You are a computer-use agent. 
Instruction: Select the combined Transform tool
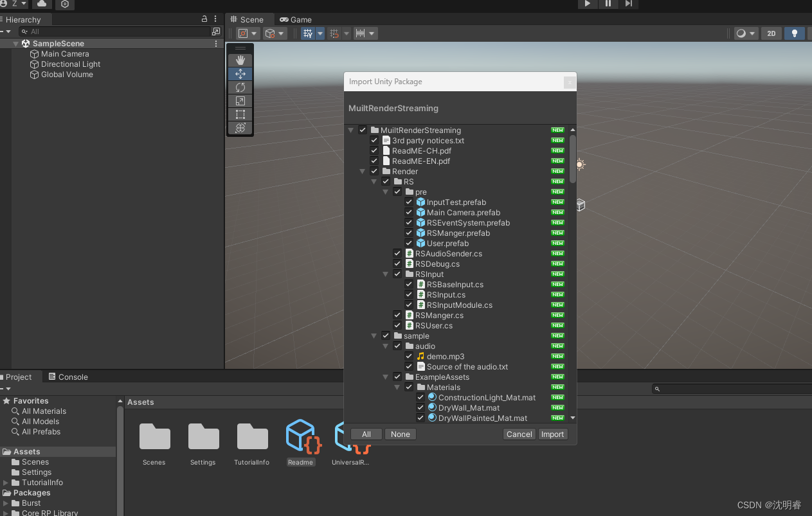point(240,128)
